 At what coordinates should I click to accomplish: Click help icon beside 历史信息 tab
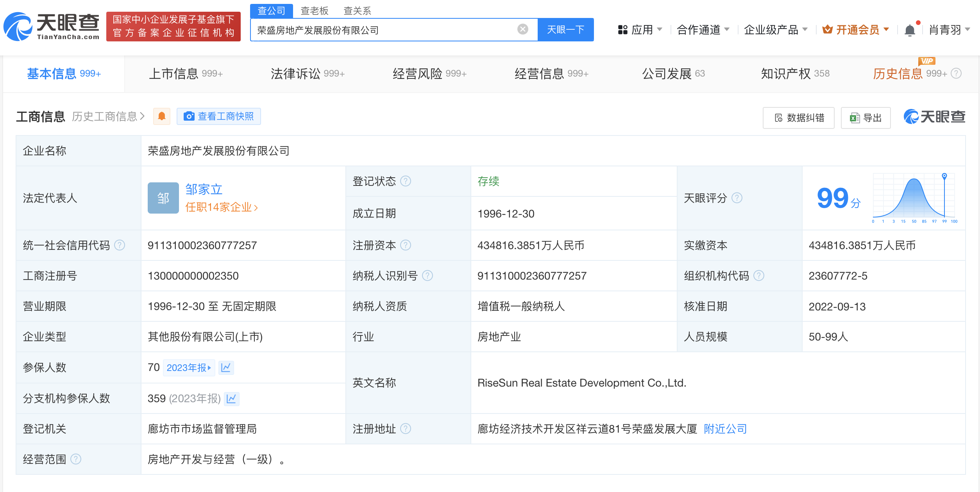tap(956, 73)
